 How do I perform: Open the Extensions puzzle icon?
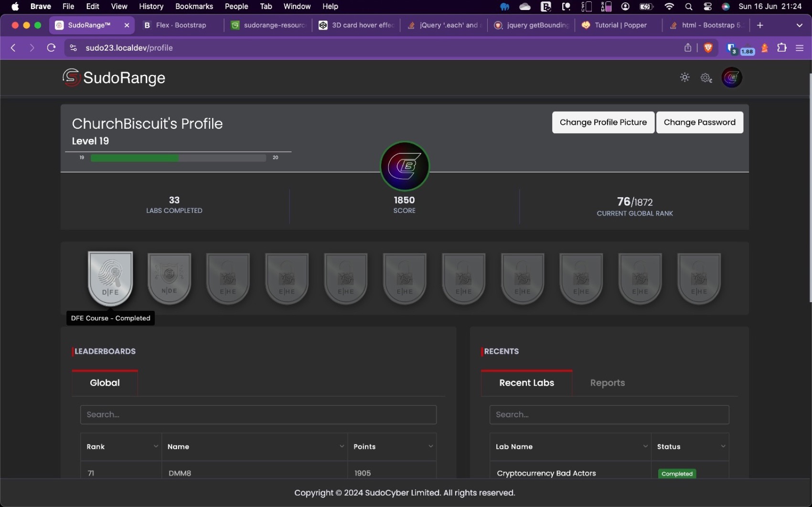click(x=782, y=47)
